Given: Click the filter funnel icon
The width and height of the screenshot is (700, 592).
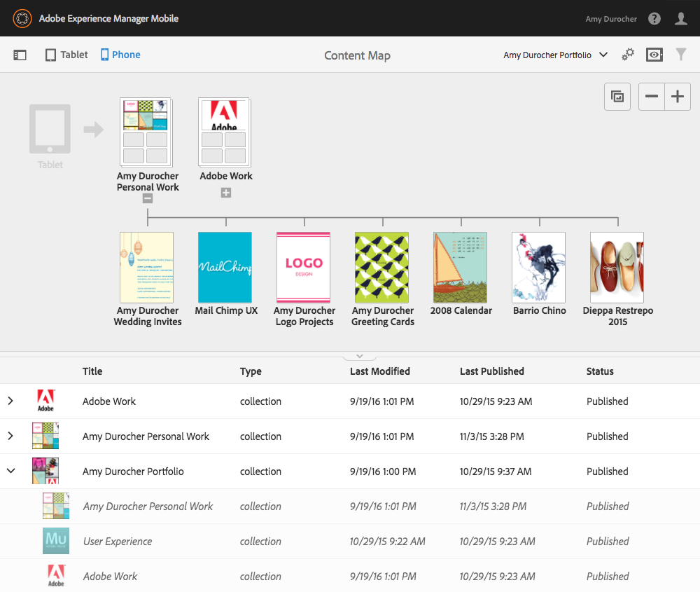Looking at the screenshot, I should (681, 55).
